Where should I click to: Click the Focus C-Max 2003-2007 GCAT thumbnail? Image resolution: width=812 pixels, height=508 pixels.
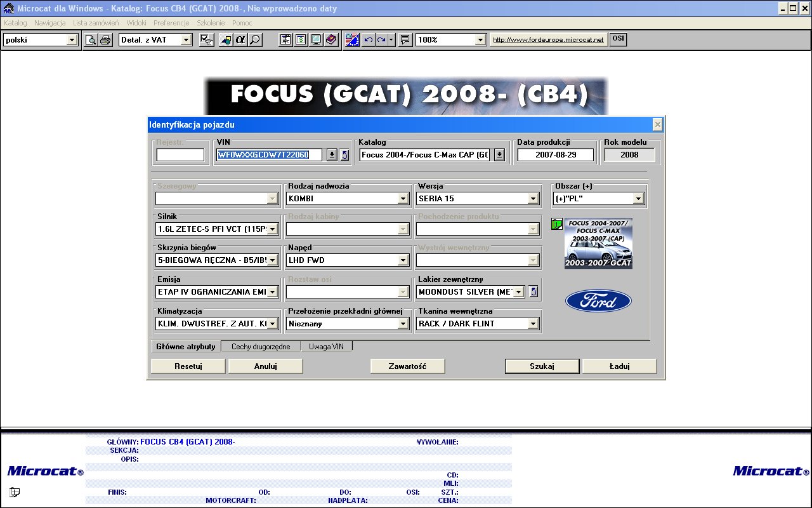(x=598, y=244)
